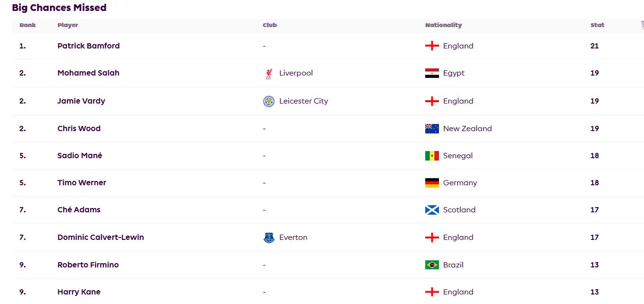Viewport: 644px width, 304px height.
Task: Click the Brazil flag icon
Action: tap(432, 265)
